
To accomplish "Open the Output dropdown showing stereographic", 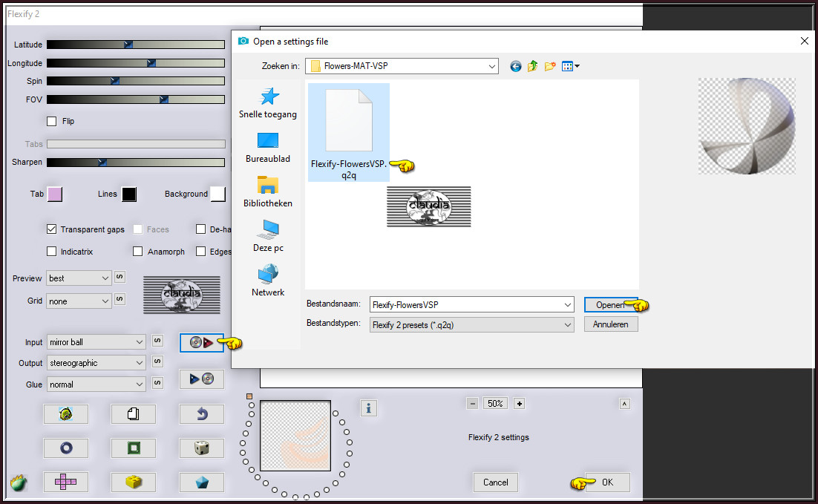I will 96,363.
